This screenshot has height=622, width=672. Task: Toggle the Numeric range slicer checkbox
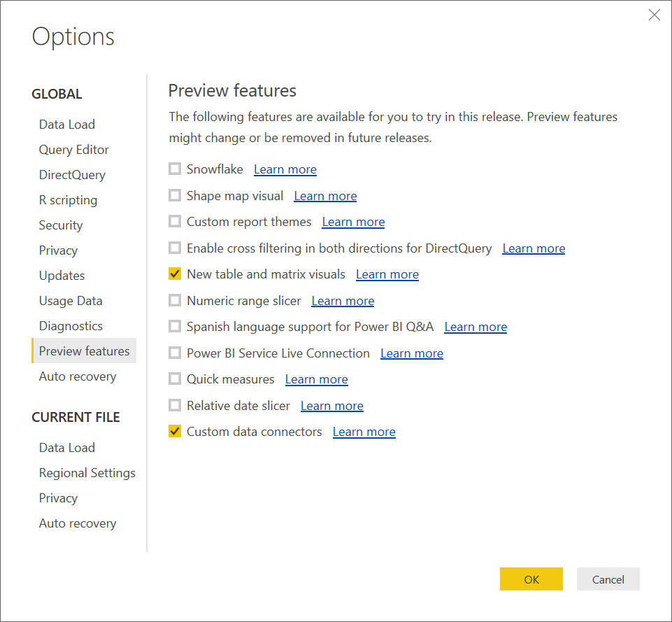(175, 301)
